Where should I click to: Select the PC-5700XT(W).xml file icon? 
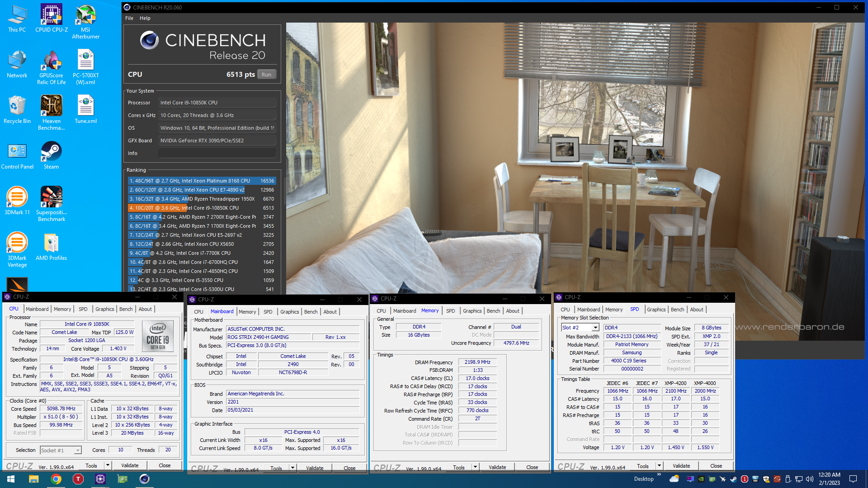pos(85,67)
